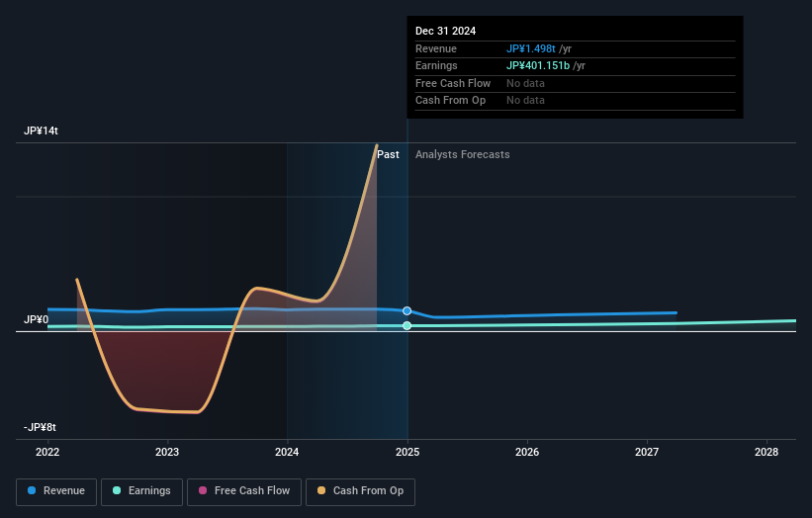Viewport: 812px width, 518px height.
Task: Click the 2026 x-axis label
Action: click(527, 453)
